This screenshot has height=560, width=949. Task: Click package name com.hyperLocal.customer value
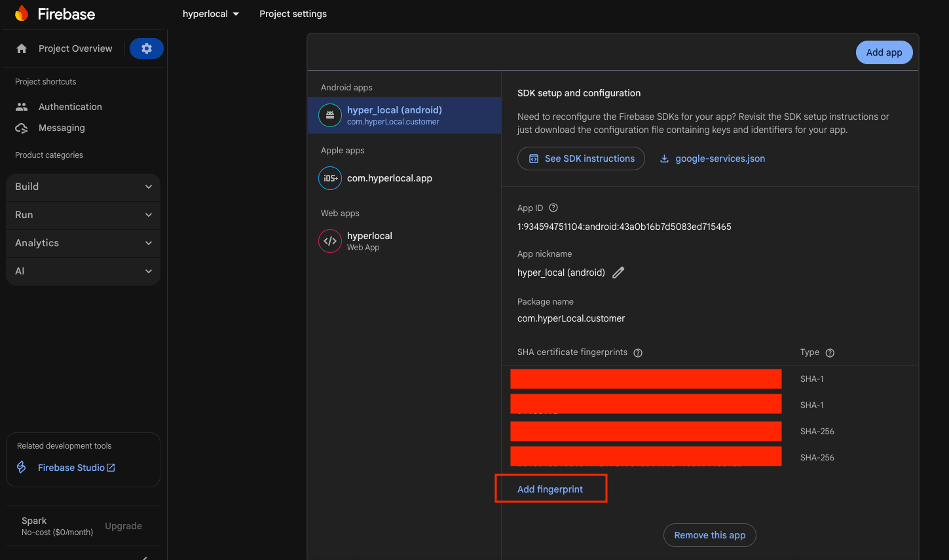point(571,318)
